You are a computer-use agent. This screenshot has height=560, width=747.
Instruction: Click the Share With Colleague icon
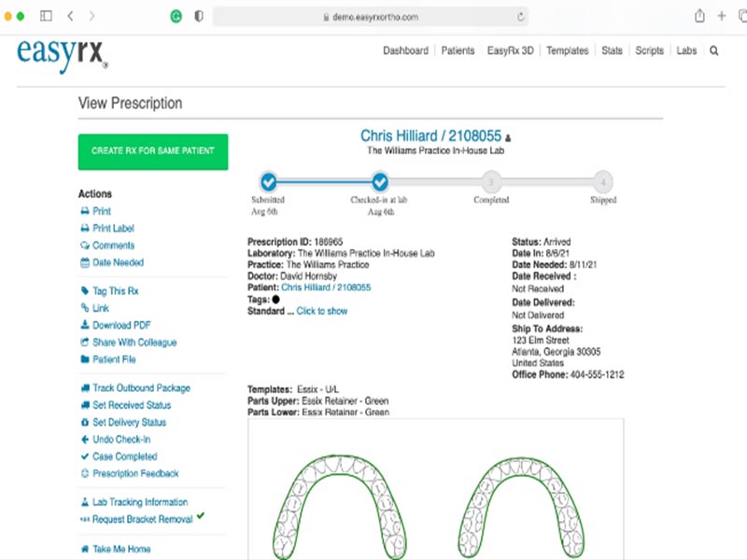85,342
